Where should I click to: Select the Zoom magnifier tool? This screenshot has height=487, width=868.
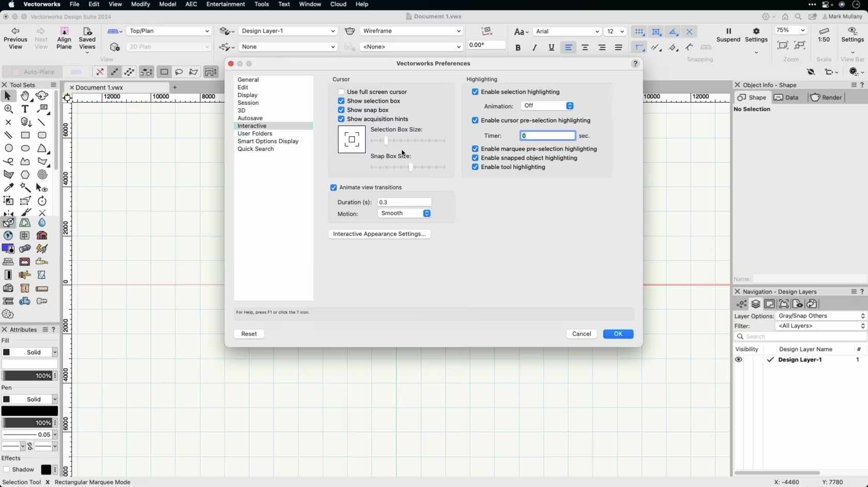point(8,109)
